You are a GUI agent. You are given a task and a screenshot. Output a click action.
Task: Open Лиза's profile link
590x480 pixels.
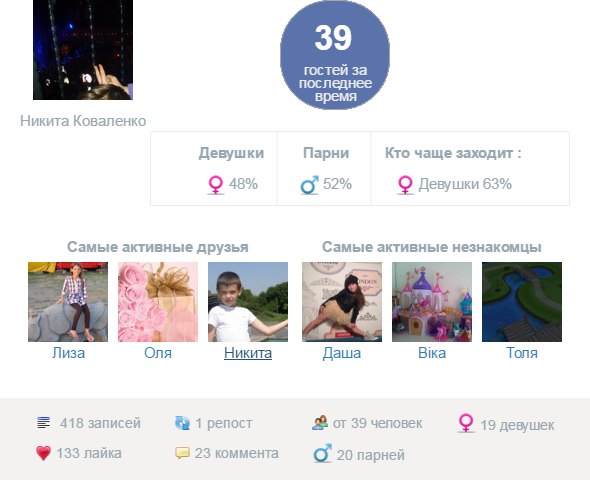pos(68,353)
